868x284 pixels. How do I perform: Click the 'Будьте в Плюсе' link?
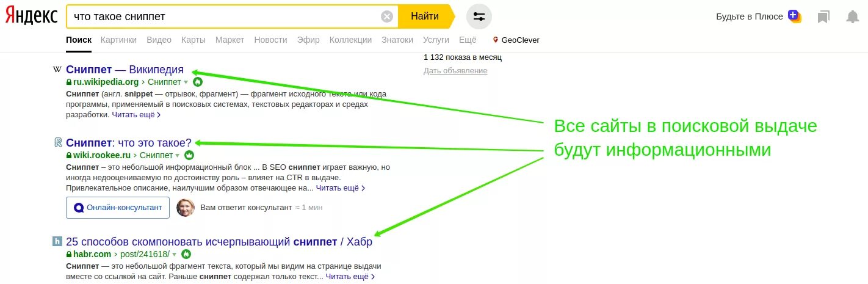750,16
